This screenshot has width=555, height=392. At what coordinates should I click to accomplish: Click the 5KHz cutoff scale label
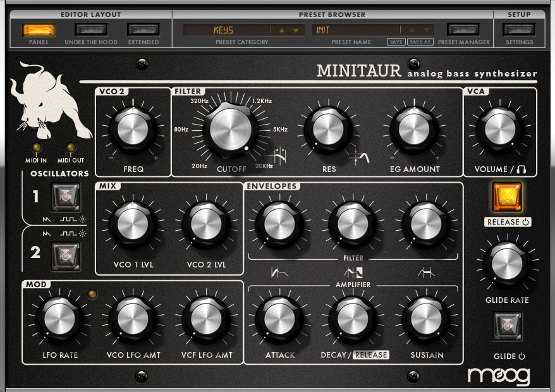[280, 130]
